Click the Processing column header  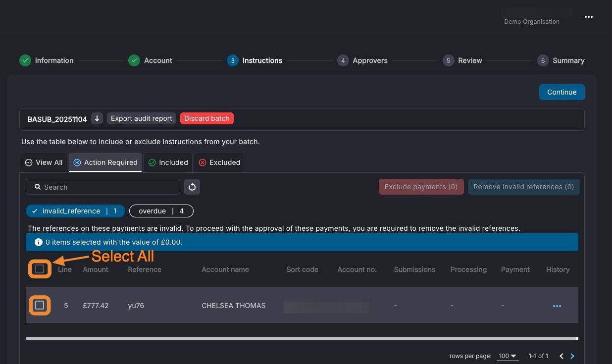pos(468,269)
